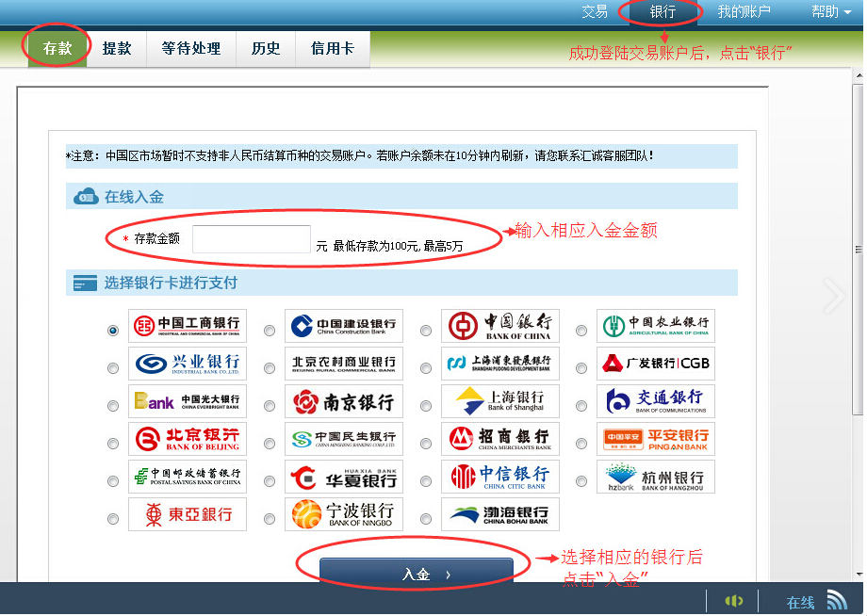Select the radio button for 中国工商银行
This screenshot has height=616, width=867.
coord(113,331)
